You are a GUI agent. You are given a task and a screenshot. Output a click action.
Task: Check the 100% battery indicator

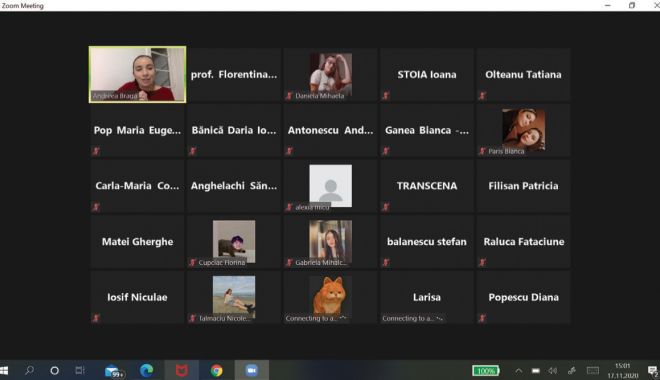[486, 371]
